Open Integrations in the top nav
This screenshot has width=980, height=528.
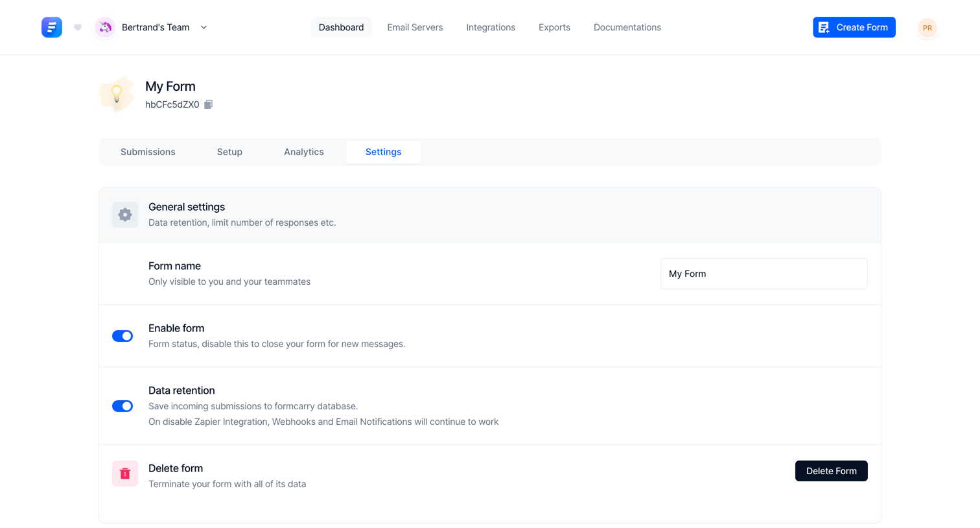coord(491,27)
